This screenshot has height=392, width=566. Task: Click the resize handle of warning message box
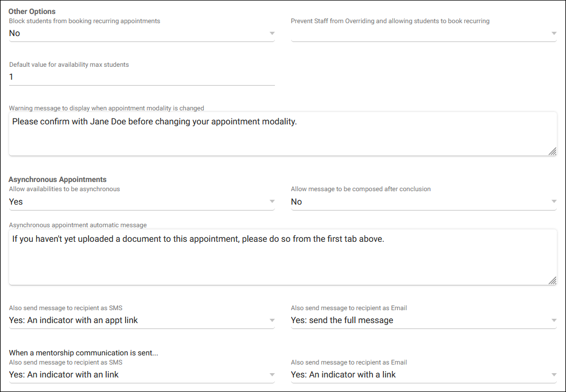pyautogui.click(x=553, y=152)
